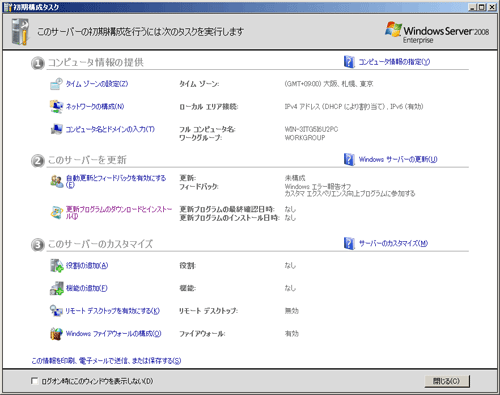Select the computer name WIN-3ITG5I6U2PC
Viewport: 500px width, 395px height.
click(x=311, y=129)
